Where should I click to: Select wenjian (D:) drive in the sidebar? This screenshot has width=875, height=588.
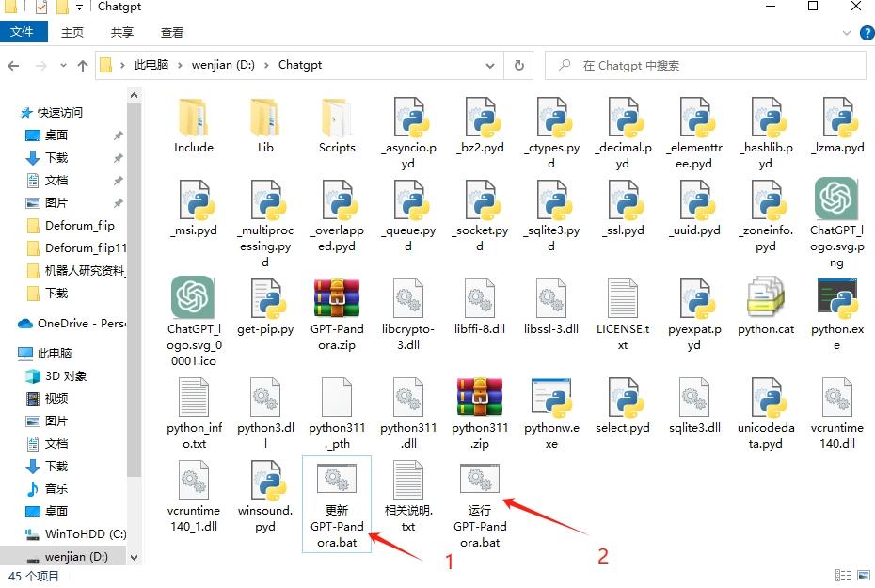coord(76,557)
